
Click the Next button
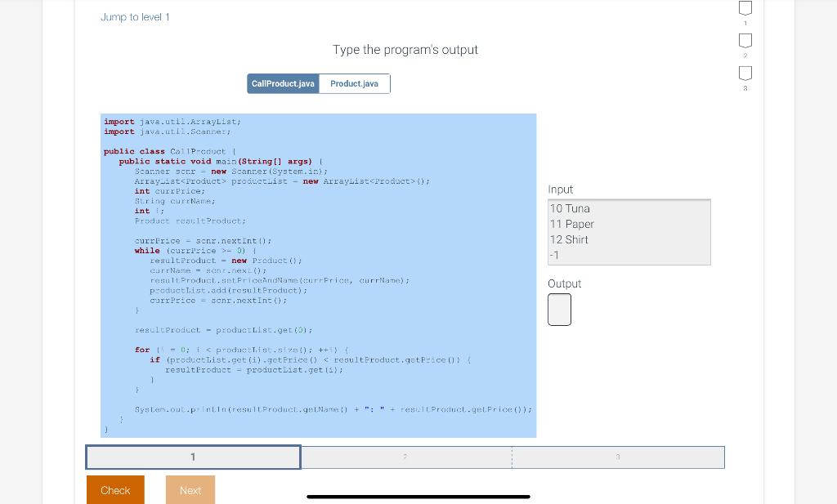[190, 490]
